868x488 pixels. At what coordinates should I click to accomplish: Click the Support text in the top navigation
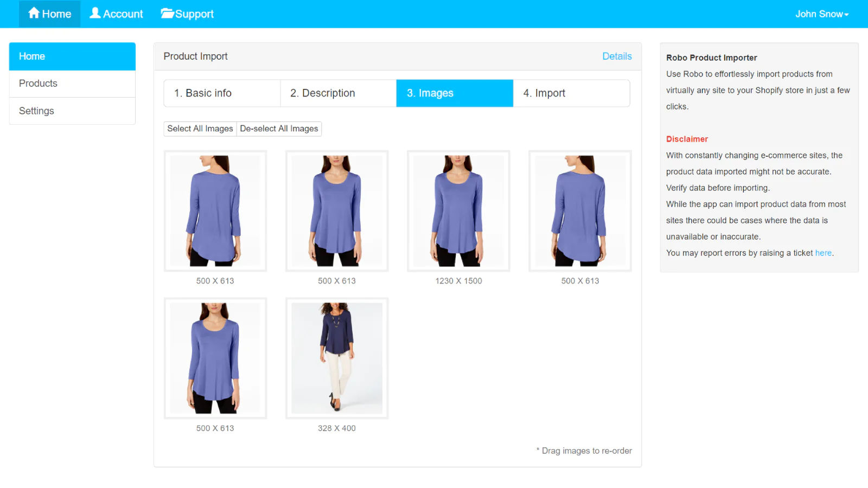point(194,15)
